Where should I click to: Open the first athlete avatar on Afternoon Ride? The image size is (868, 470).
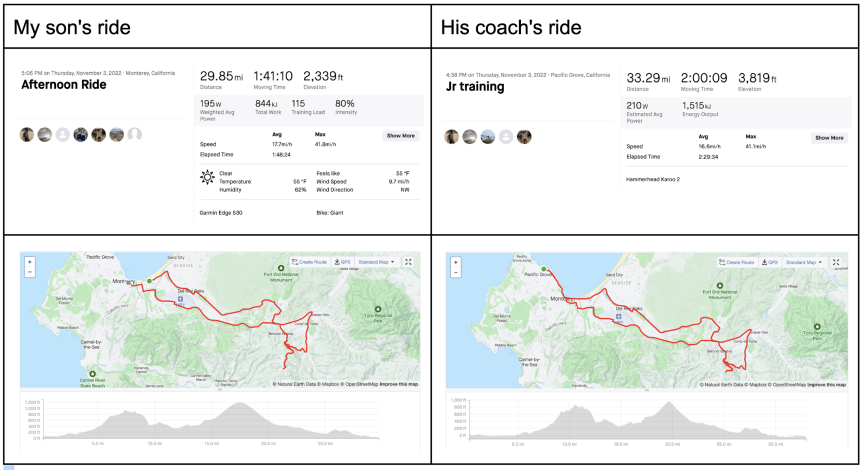[27, 134]
